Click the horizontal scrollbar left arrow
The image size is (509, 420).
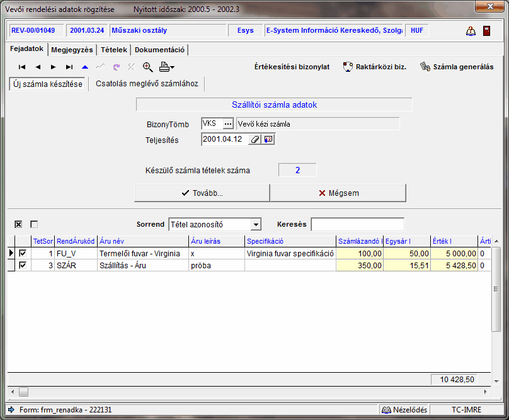(13, 392)
